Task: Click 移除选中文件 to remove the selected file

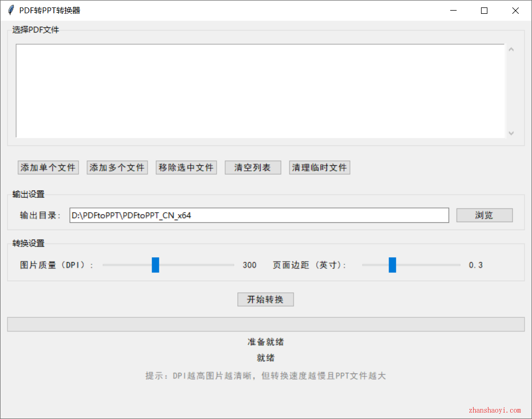Action: point(186,168)
